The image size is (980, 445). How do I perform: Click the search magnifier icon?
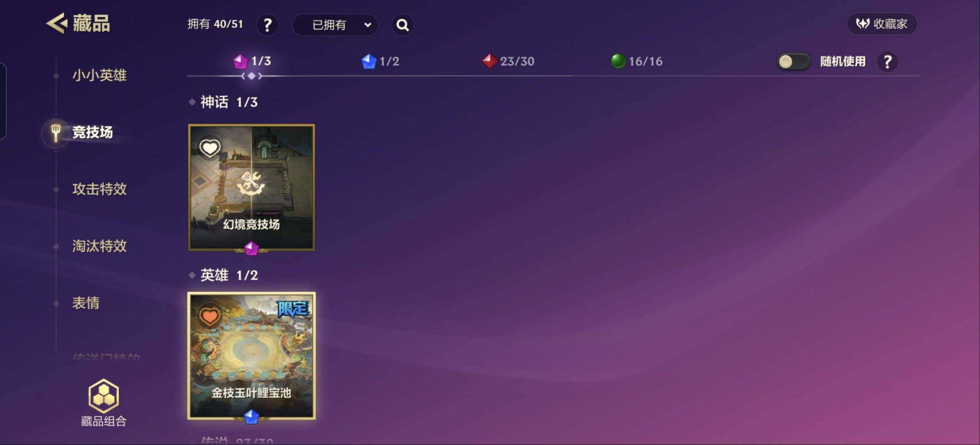pos(403,25)
